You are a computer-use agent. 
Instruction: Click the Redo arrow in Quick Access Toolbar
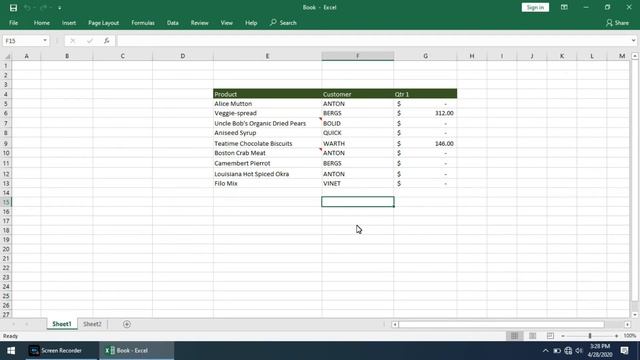[x=43, y=8]
